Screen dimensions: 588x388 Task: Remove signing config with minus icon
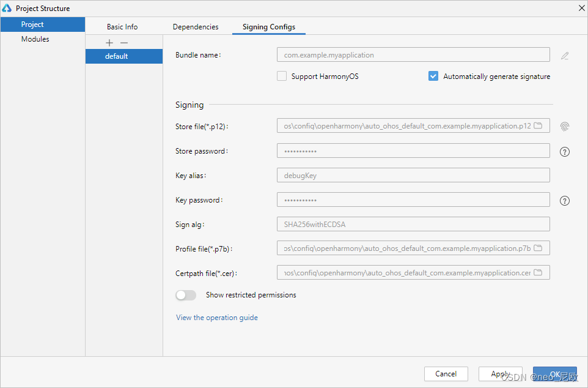[124, 43]
